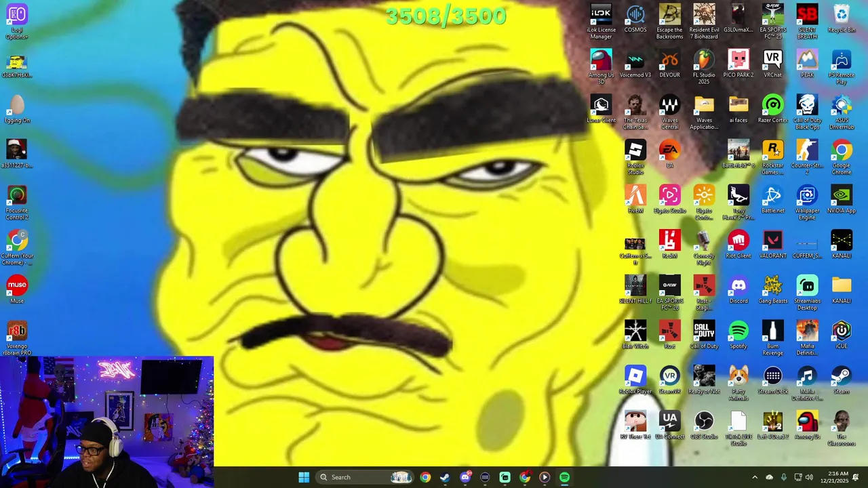This screenshot has height=488, width=868.
Task: Open FL Studio 2025 desktop shortcut
Action: point(704,66)
